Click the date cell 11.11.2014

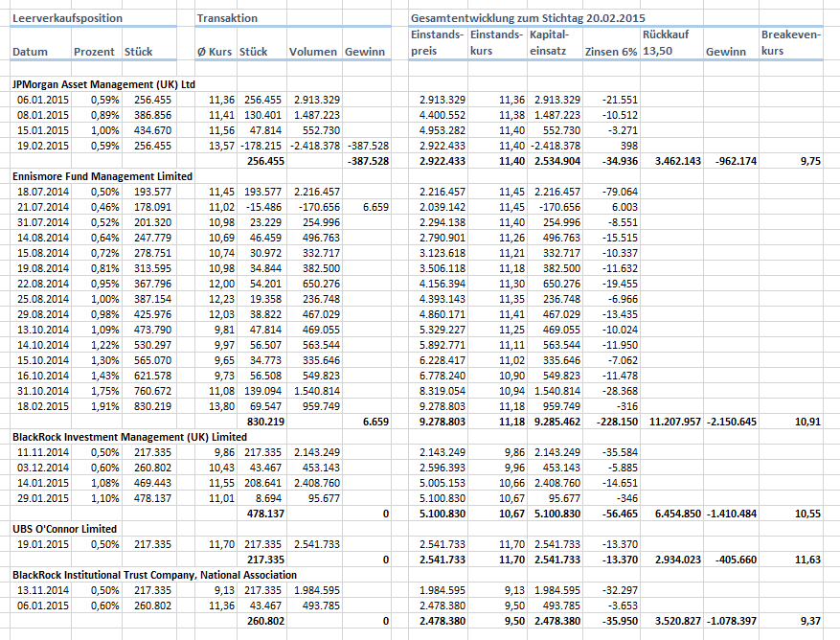point(43,452)
